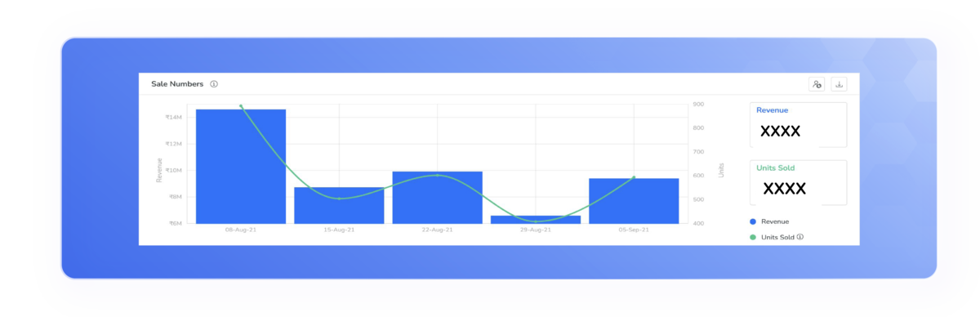Click the units line point at 15-Aug-21
Image resolution: width=980 pixels, height=317 pixels.
click(x=339, y=199)
